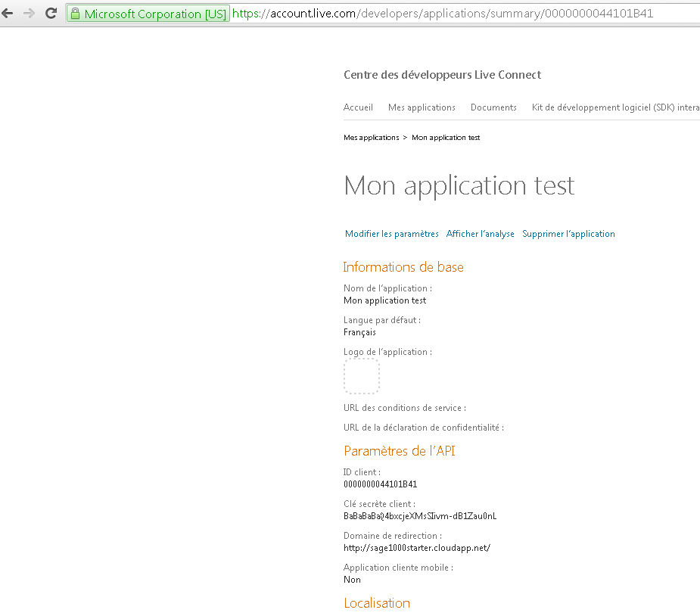Image resolution: width=700 pixels, height=616 pixels.
Task: Click the Microsoft Corporation [US] certificate badge
Action: point(148,14)
